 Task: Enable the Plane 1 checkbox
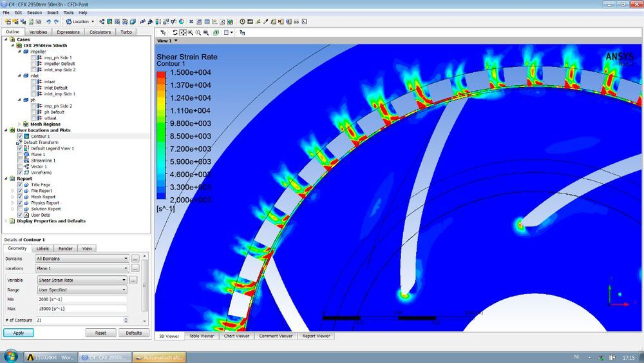[x=20, y=155]
